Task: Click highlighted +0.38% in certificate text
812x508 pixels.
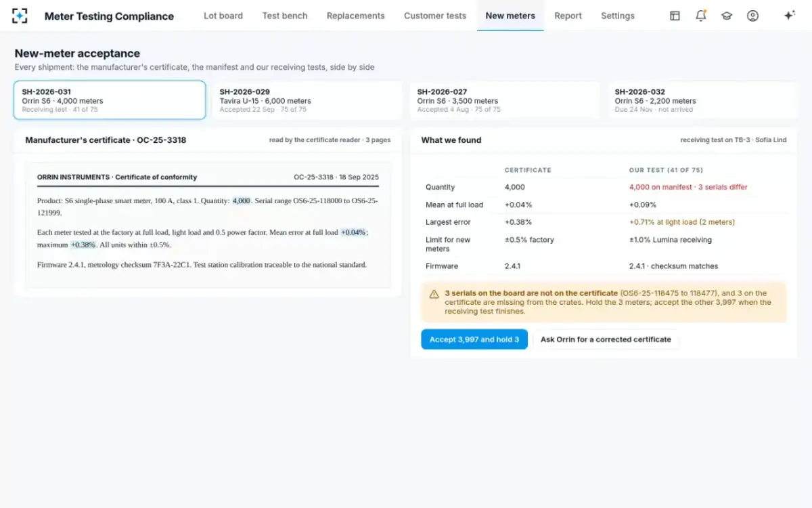Action: point(83,245)
